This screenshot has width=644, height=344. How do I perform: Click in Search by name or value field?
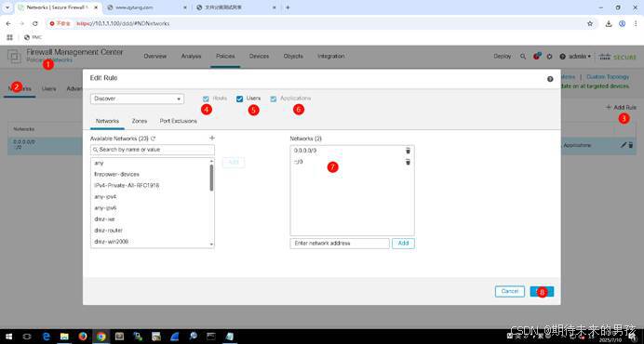[153, 150]
